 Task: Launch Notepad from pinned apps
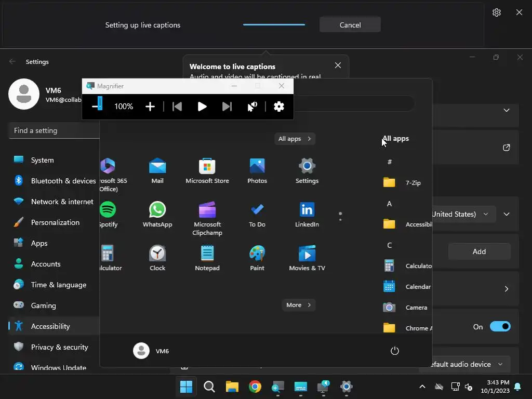pos(207,258)
